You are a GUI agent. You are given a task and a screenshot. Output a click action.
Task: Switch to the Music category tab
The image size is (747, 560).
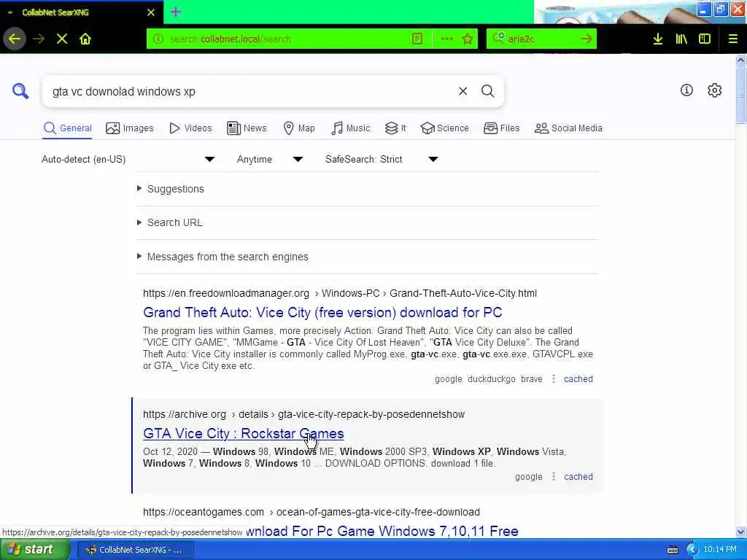350,128
